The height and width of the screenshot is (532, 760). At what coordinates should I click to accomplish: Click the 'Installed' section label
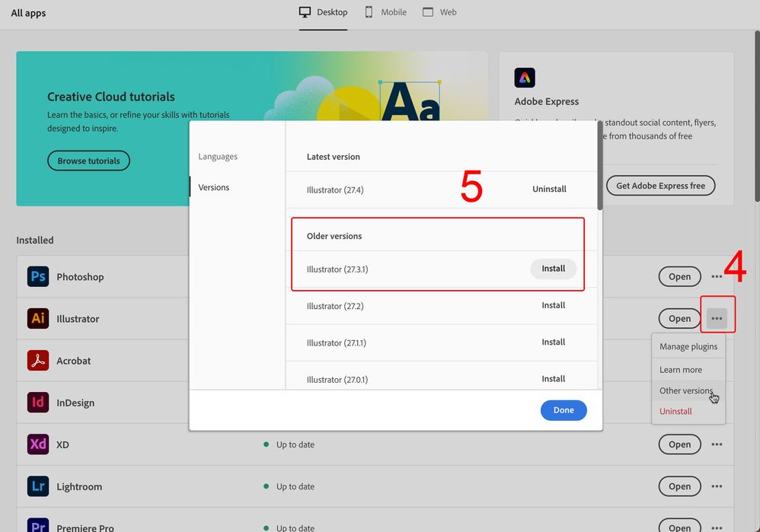click(35, 241)
